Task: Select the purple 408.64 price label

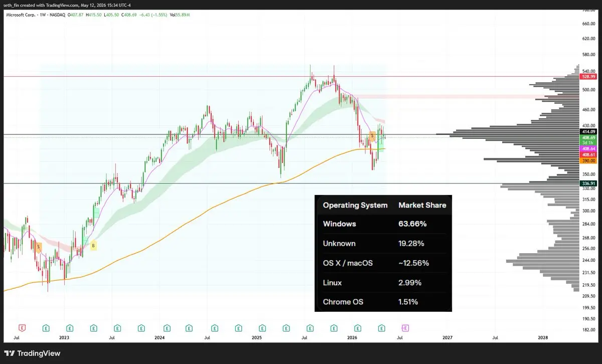Action: click(x=588, y=149)
